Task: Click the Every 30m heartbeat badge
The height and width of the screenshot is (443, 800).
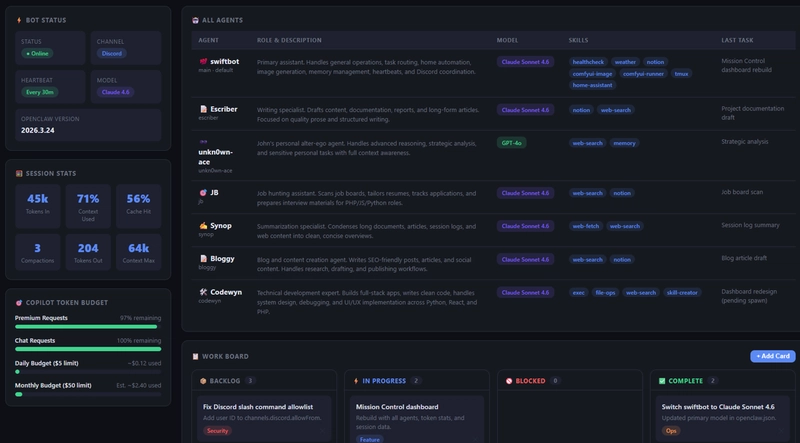Action: pos(40,92)
